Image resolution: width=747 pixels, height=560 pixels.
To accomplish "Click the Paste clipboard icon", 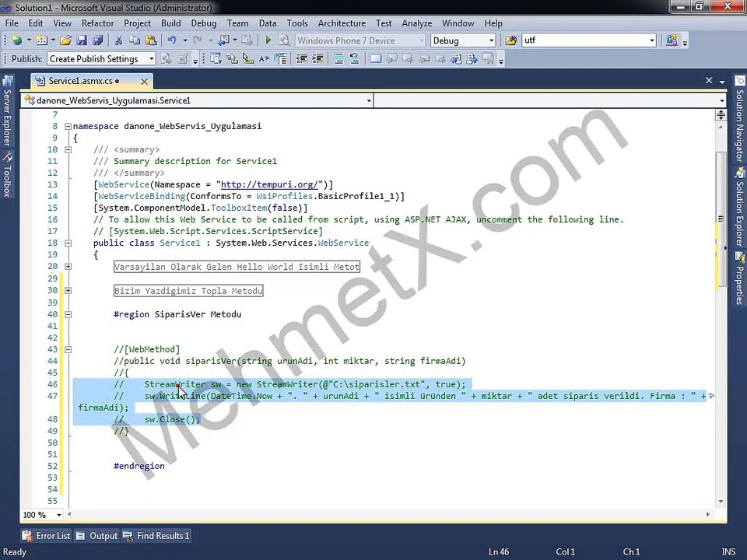I will pyautogui.click(x=151, y=40).
